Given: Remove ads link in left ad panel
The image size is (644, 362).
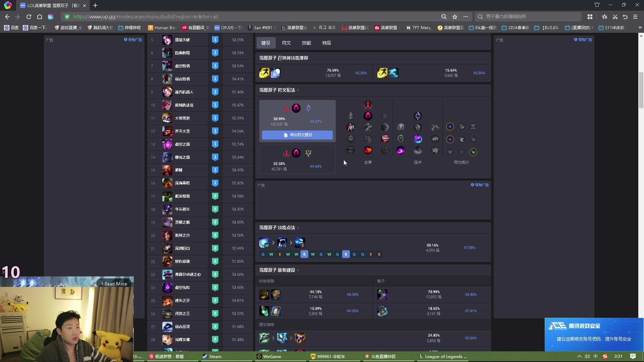Looking at the screenshot, I should coord(133,40).
